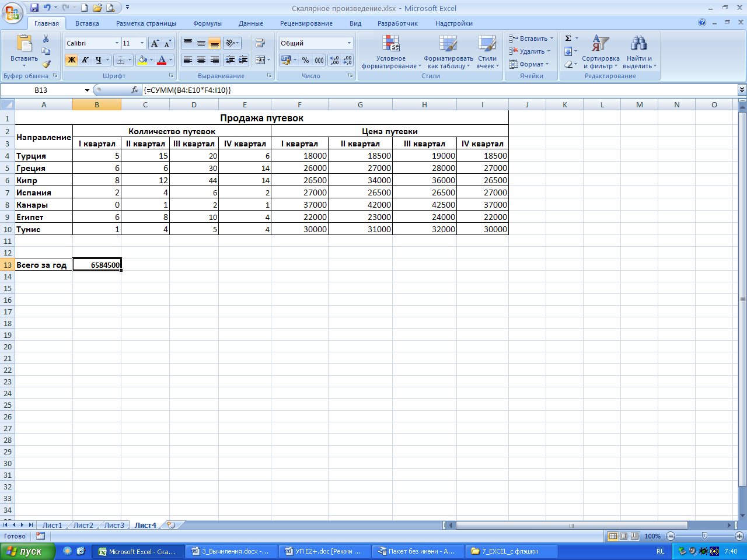
Task: Switch to Рецензирование tab
Action: [x=306, y=23]
